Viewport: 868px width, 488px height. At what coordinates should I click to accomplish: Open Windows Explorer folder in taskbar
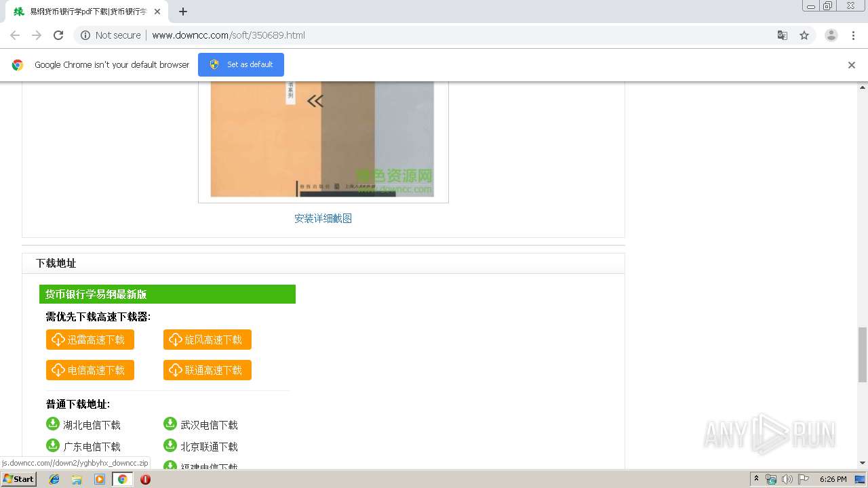[77, 479]
